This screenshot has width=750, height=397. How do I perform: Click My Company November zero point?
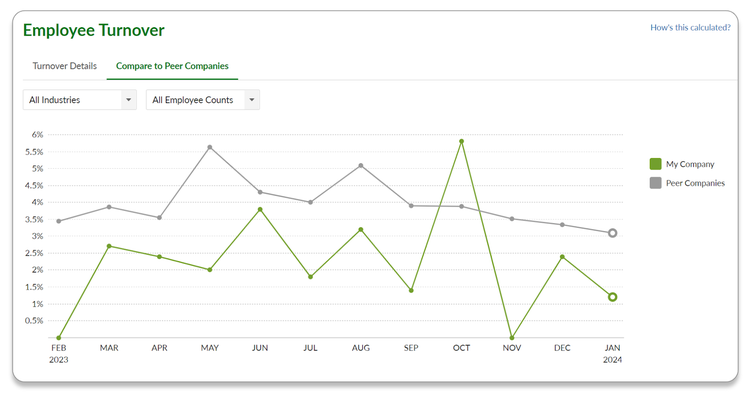coord(512,338)
